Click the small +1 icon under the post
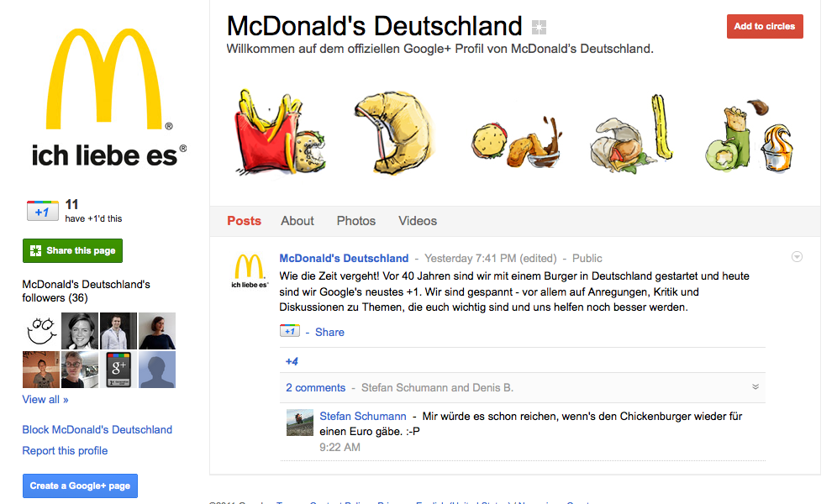The height and width of the screenshot is (504, 837). [x=289, y=331]
